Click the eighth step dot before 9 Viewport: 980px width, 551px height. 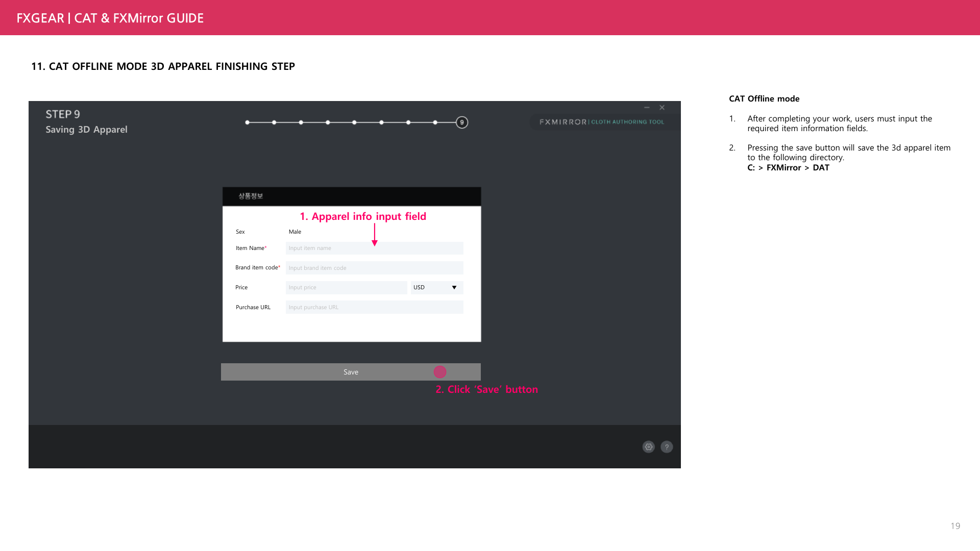coord(435,122)
